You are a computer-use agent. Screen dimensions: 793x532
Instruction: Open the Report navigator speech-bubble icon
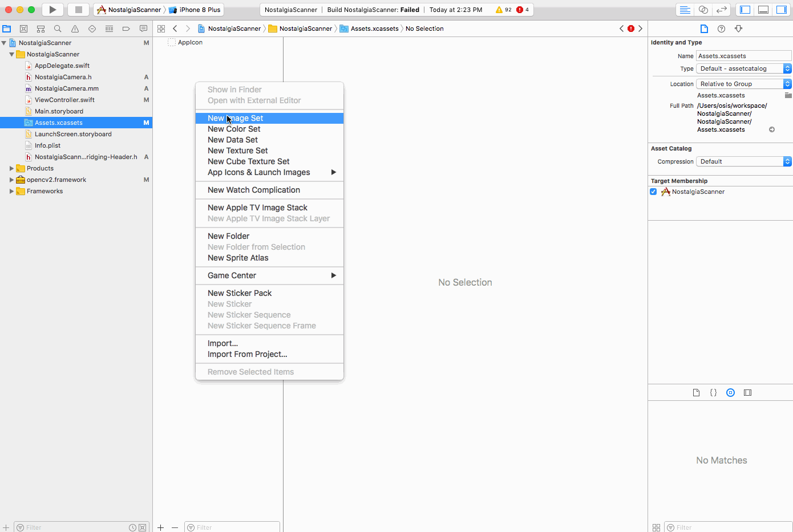[x=143, y=29]
